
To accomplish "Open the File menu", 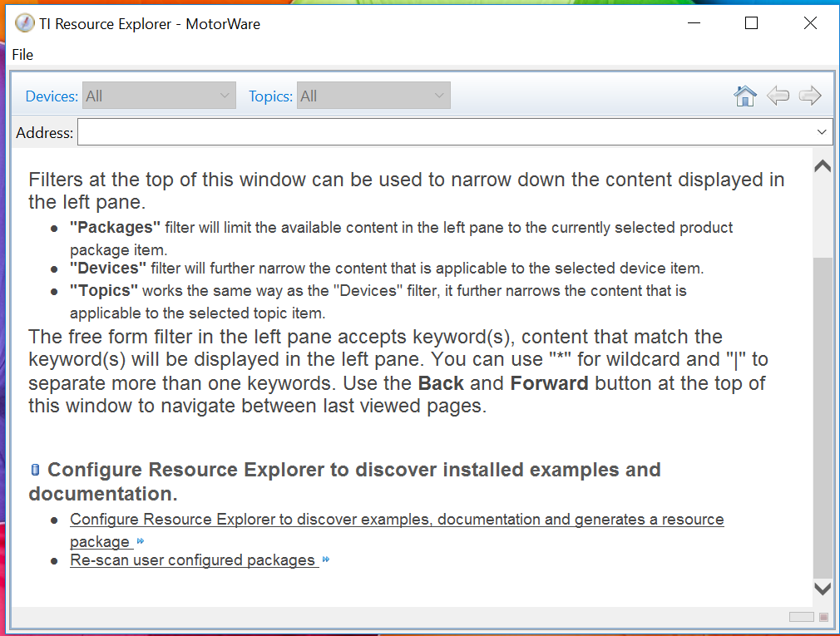I will coord(22,54).
